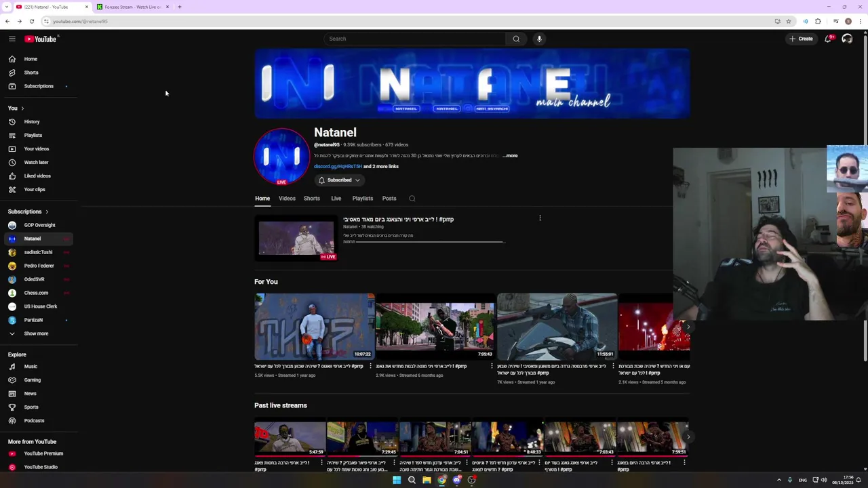This screenshot has height=488, width=868.
Task: Click the Natanel channel avatar
Action: pos(281,157)
